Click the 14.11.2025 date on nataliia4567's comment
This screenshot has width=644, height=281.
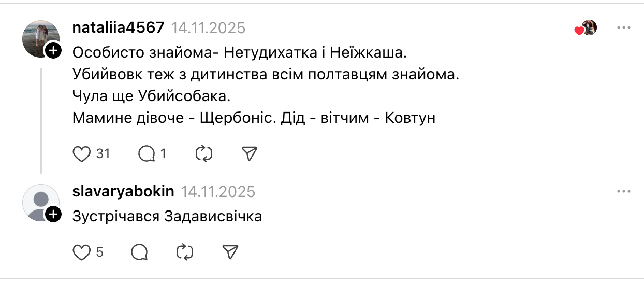tap(208, 27)
